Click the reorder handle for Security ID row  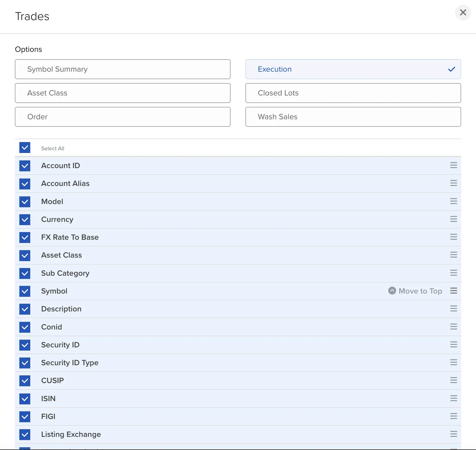coord(453,345)
